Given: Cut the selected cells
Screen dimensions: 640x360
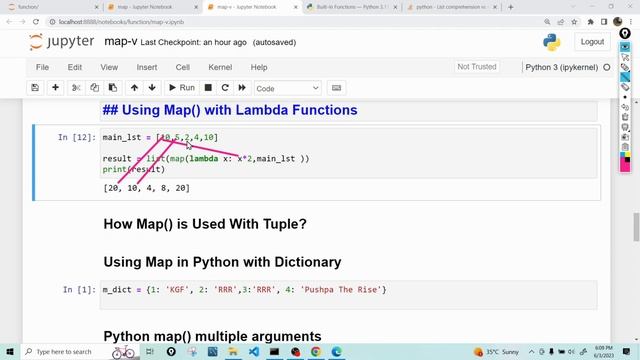Looking at the screenshot, I should click(x=76, y=88).
